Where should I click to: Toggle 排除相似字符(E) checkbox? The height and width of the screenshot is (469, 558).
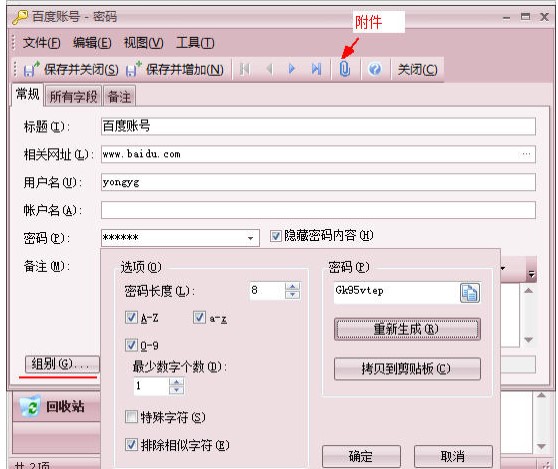(x=131, y=444)
